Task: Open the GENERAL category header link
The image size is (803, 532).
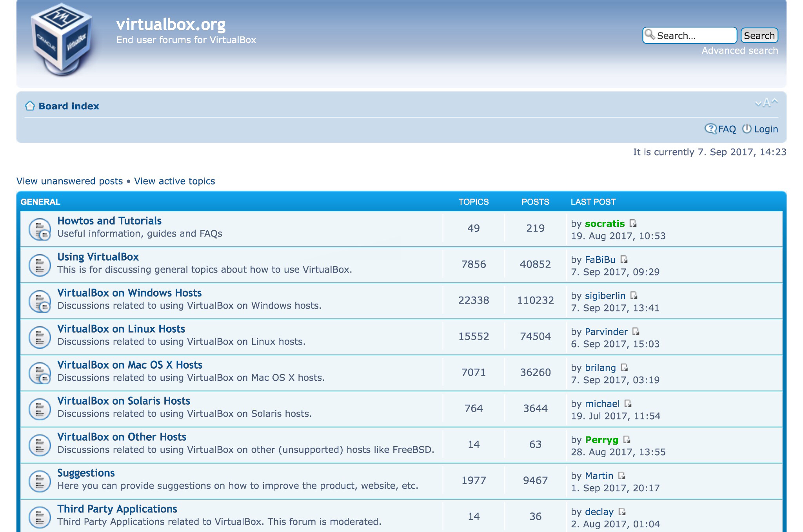Action: coord(40,202)
